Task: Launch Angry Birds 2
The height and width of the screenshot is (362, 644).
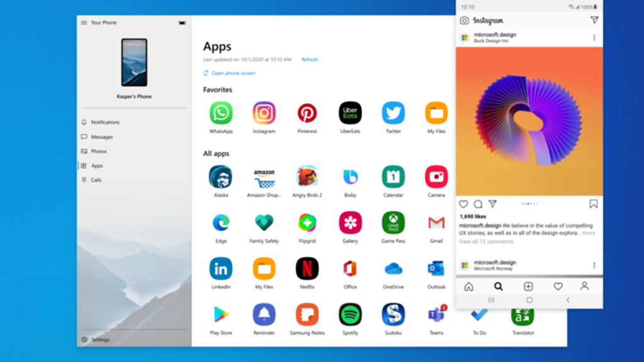Action: point(307,177)
